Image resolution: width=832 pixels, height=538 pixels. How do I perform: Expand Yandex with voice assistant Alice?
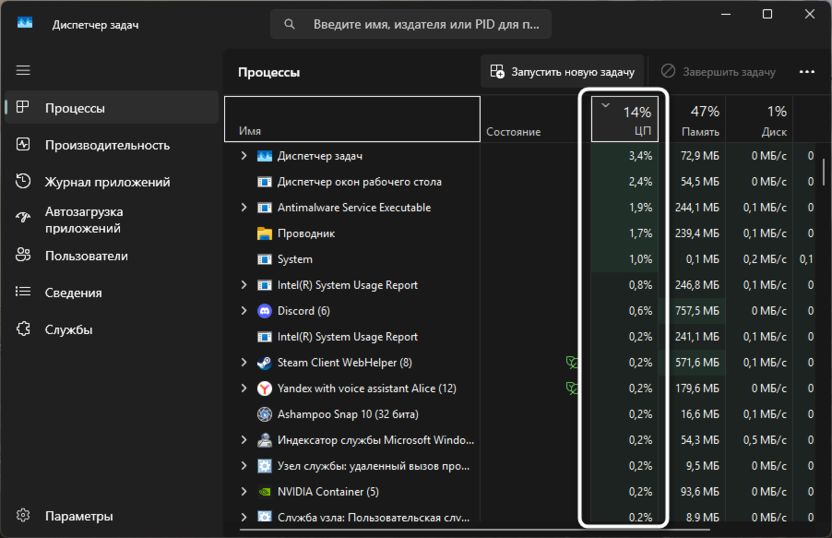click(x=244, y=388)
